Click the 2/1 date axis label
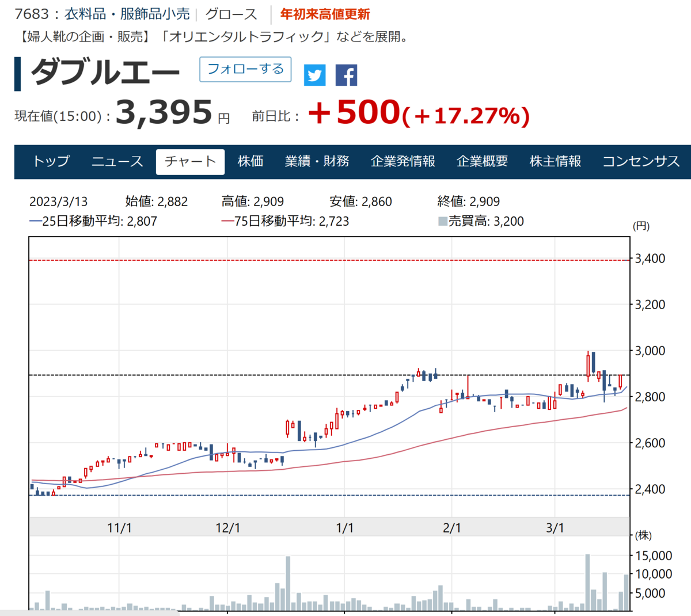This screenshot has height=616, width=691. [x=452, y=527]
